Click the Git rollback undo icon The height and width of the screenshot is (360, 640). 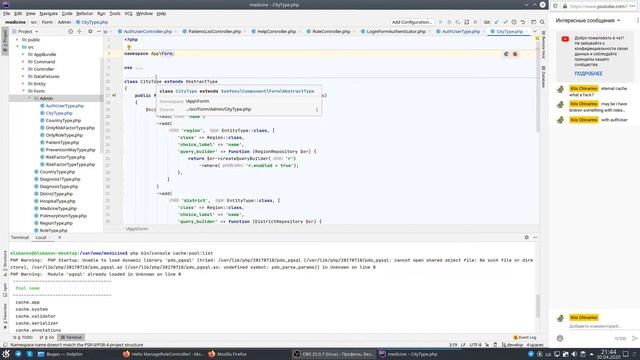click(x=522, y=22)
